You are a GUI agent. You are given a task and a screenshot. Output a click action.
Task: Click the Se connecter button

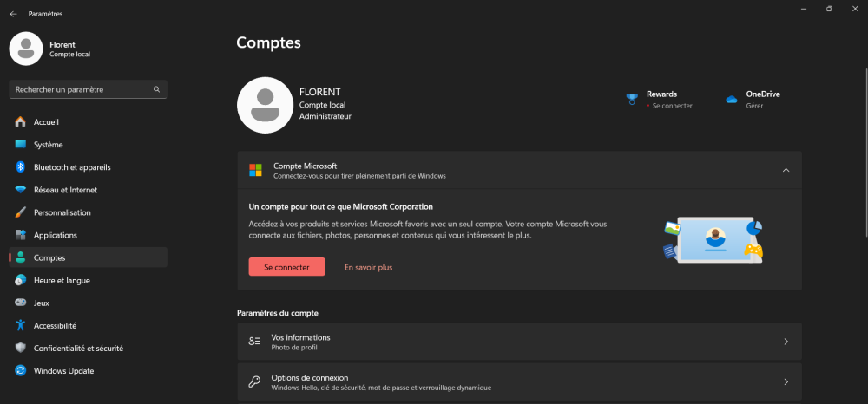pos(286,267)
